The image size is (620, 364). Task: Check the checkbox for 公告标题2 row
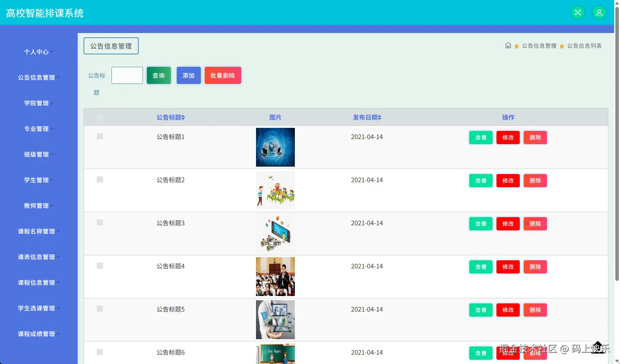(100, 179)
